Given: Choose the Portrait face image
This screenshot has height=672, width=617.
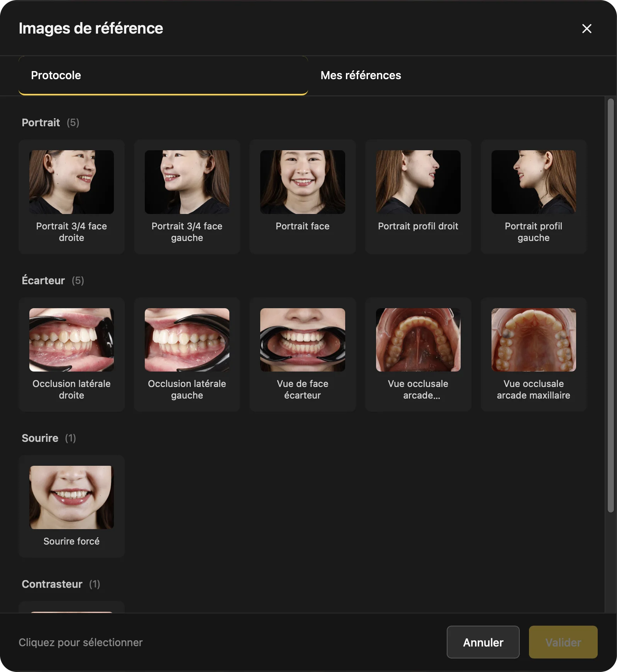Looking at the screenshot, I should click(x=302, y=197).
